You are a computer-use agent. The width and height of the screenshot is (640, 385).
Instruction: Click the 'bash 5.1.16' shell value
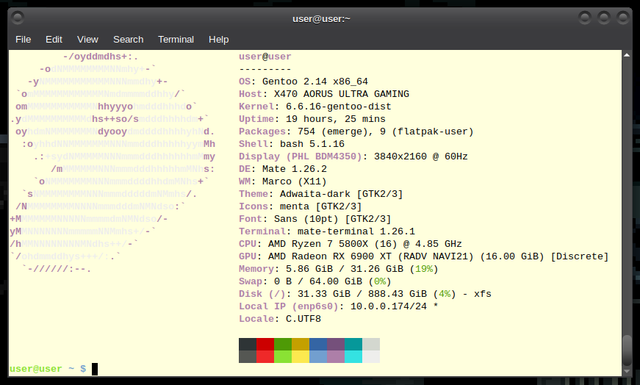click(312, 144)
